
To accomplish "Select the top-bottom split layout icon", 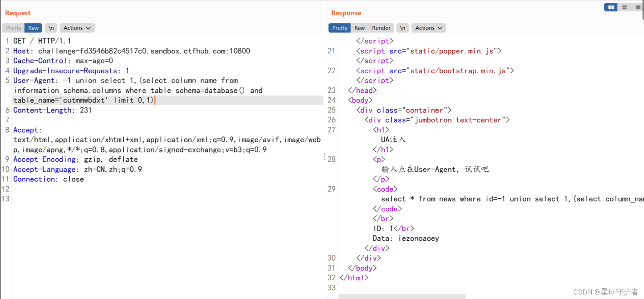I will [x=625, y=7].
